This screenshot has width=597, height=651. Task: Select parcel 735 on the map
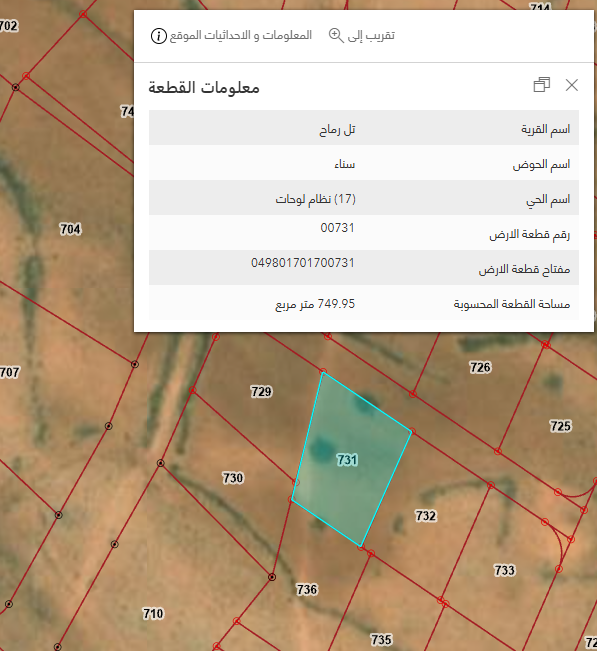(x=381, y=639)
